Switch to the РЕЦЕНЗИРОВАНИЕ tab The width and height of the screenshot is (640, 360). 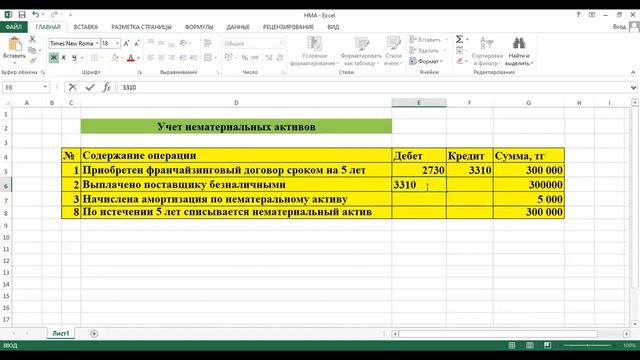[288, 27]
